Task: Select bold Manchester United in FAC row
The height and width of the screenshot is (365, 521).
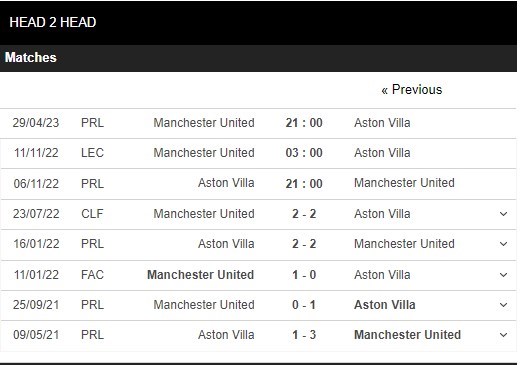Action: coord(201,275)
